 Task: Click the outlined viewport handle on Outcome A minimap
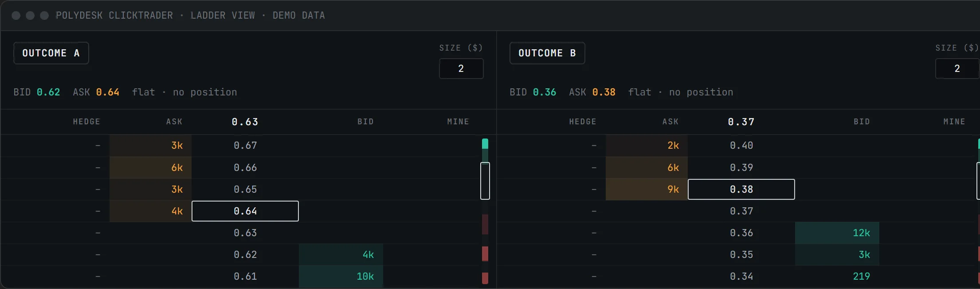pos(485,181)
